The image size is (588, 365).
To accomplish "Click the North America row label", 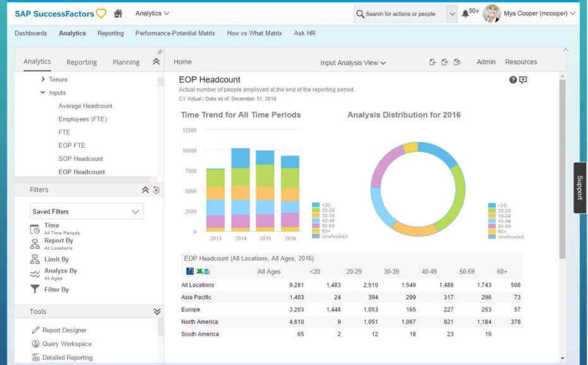I will 200,322.
